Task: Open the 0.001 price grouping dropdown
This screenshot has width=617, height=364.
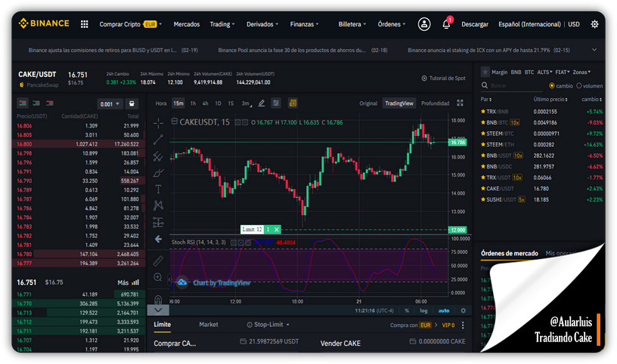Action: (x=110, y=104)
